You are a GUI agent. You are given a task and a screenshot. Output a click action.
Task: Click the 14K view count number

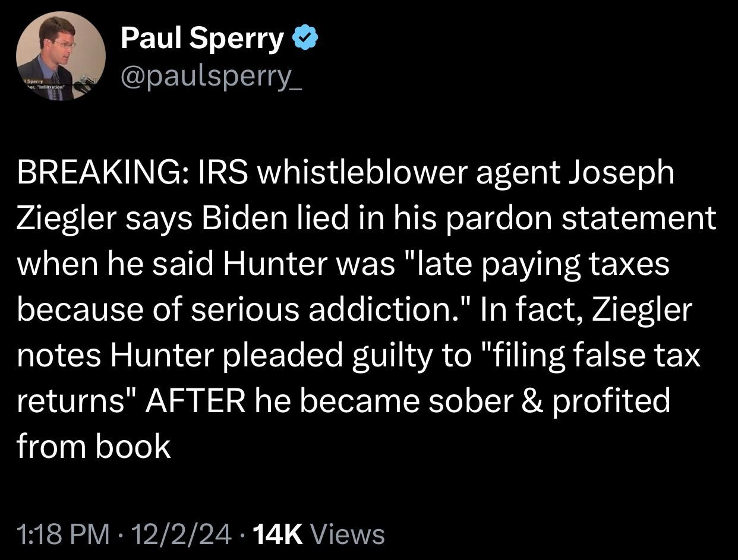[278, 533]
